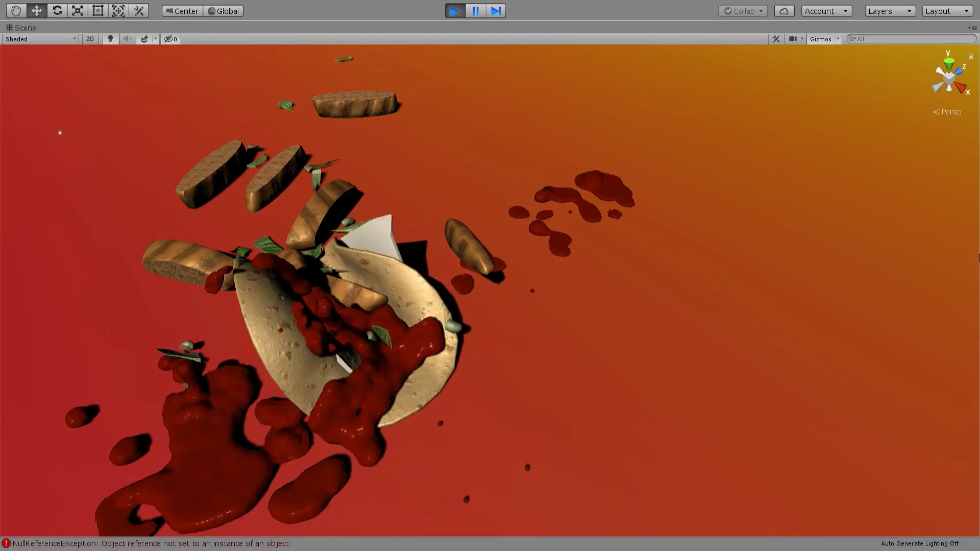Pause the running game
980x551 pixels.
[475, 11]
